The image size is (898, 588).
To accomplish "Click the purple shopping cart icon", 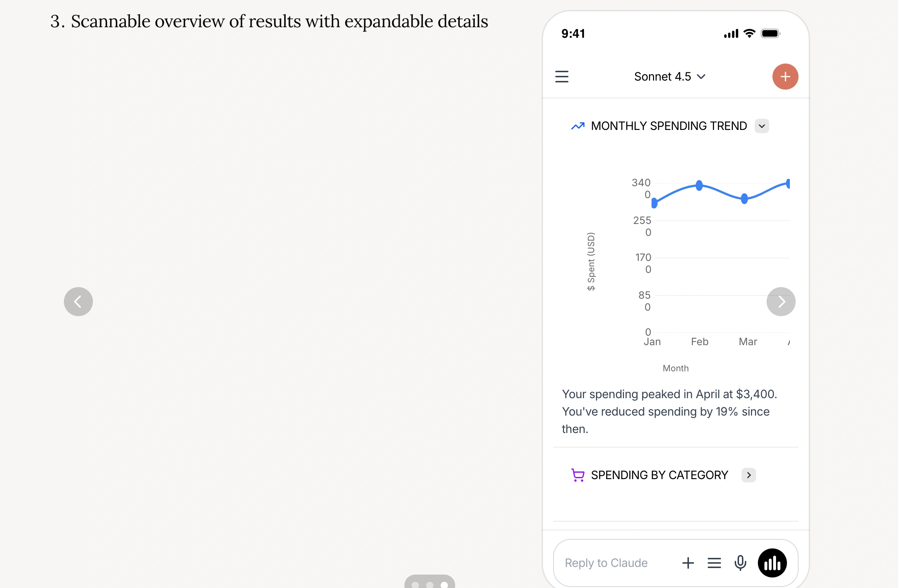I will (577, 475).
